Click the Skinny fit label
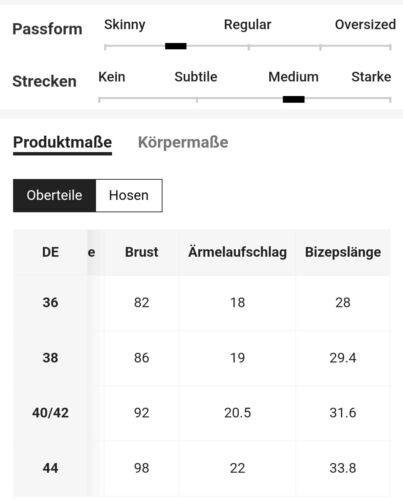This screenshot has height=500, width=403. [x=125, y=25]
